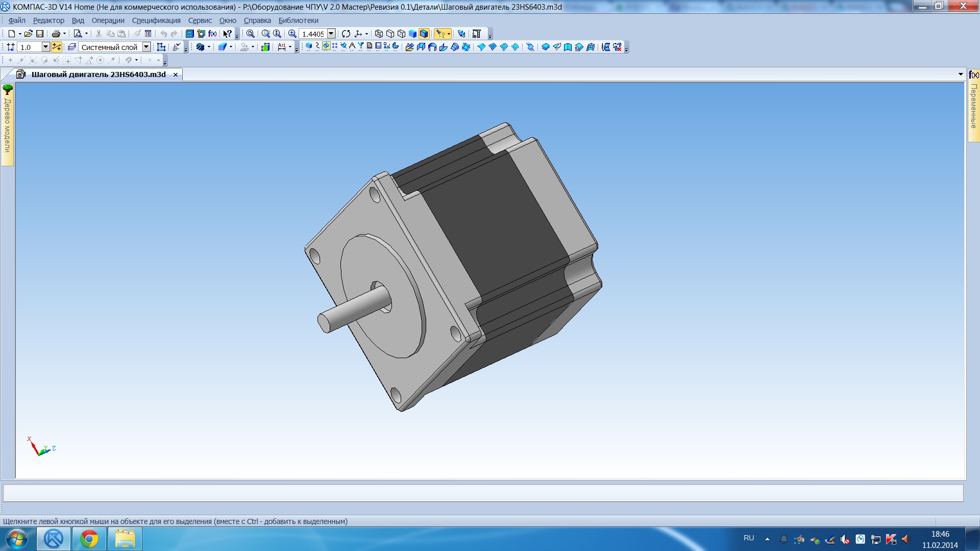The width and height of the screenshot is (980, 551).
Task: Save the document with floppy icon
Action: 40,34
